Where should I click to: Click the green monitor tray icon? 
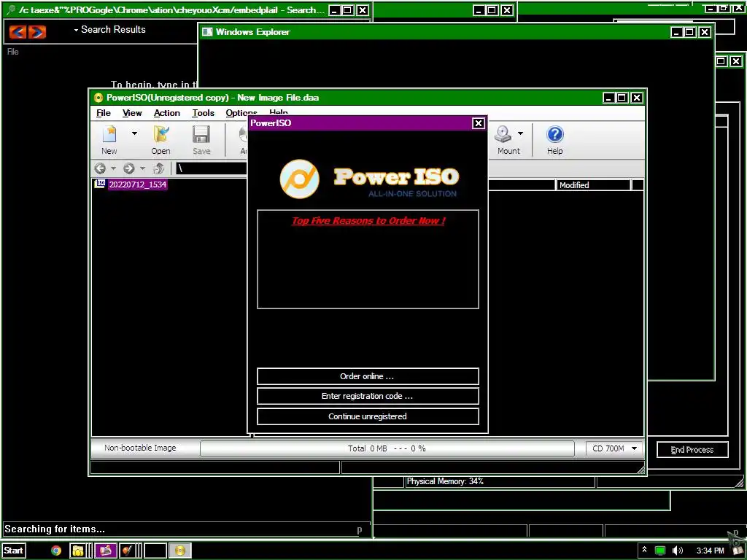[x=660, y=551]
